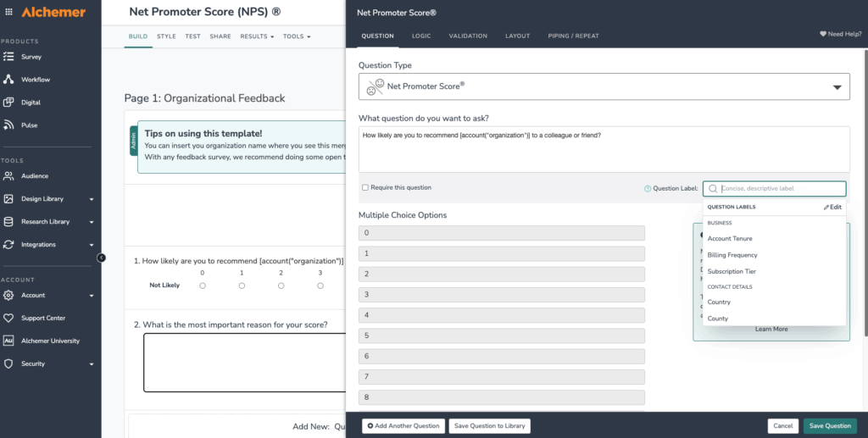Screen dimensions: 868x438
Task: Click multiple choice option field 5
Action: [502, 335]
